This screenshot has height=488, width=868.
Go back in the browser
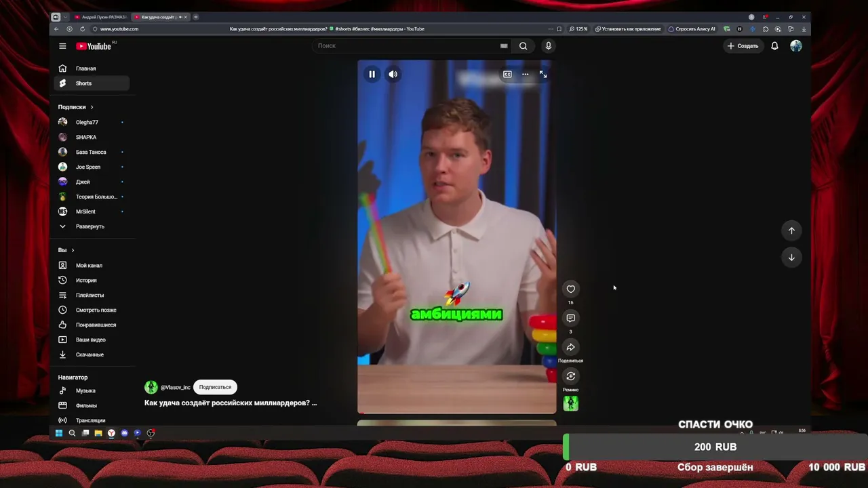pyautogui.click(x=56, y=29)
